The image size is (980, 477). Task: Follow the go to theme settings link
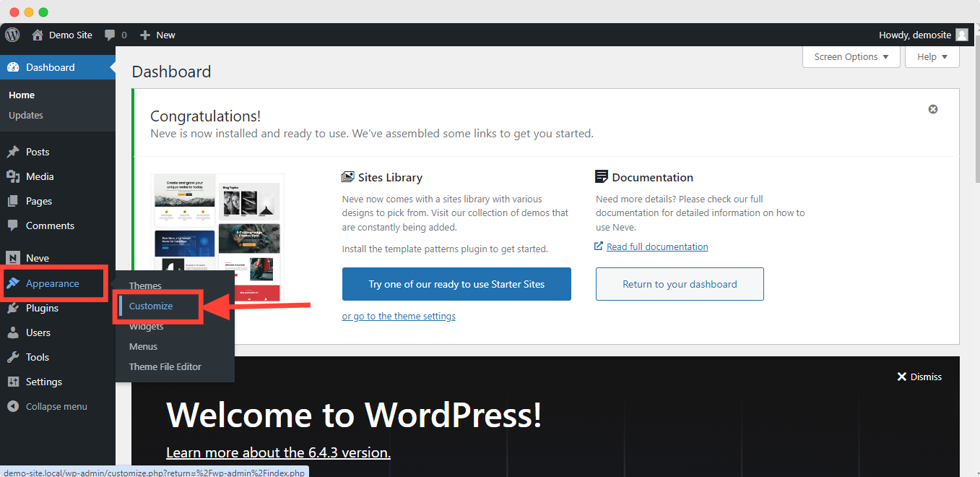(x=399, y=316)
